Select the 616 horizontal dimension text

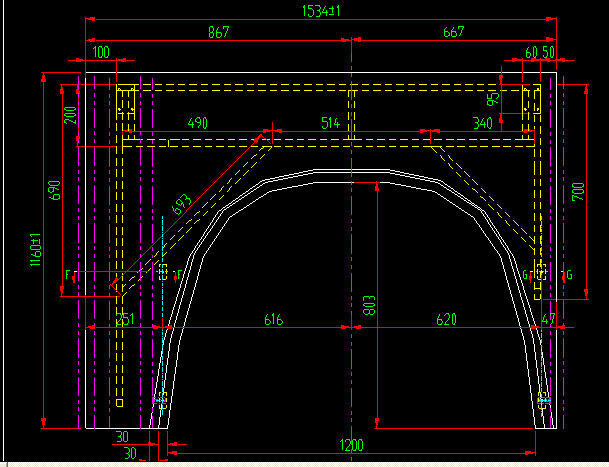click(x=272, y=320)
